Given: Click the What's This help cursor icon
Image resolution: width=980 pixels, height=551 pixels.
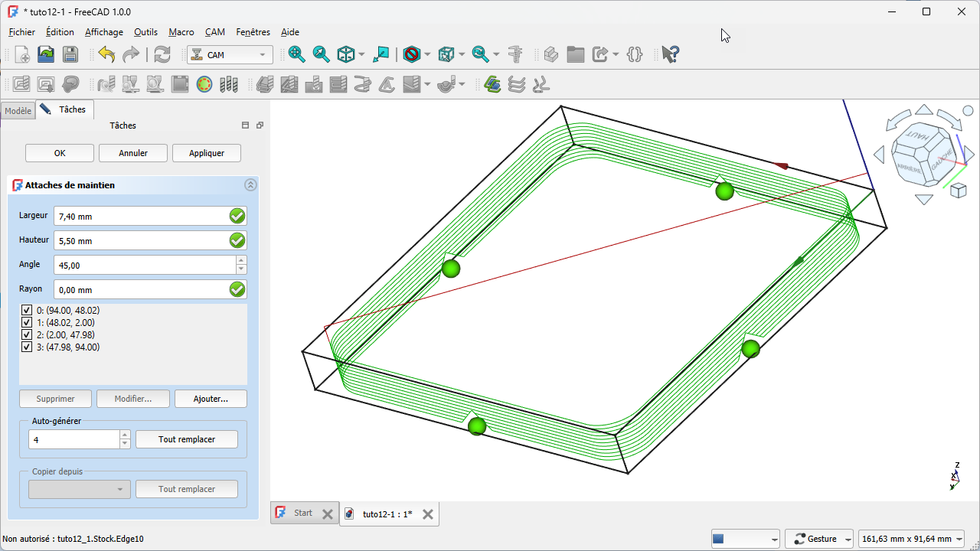Looking at the screenshot, I should [x=670, y=54].
